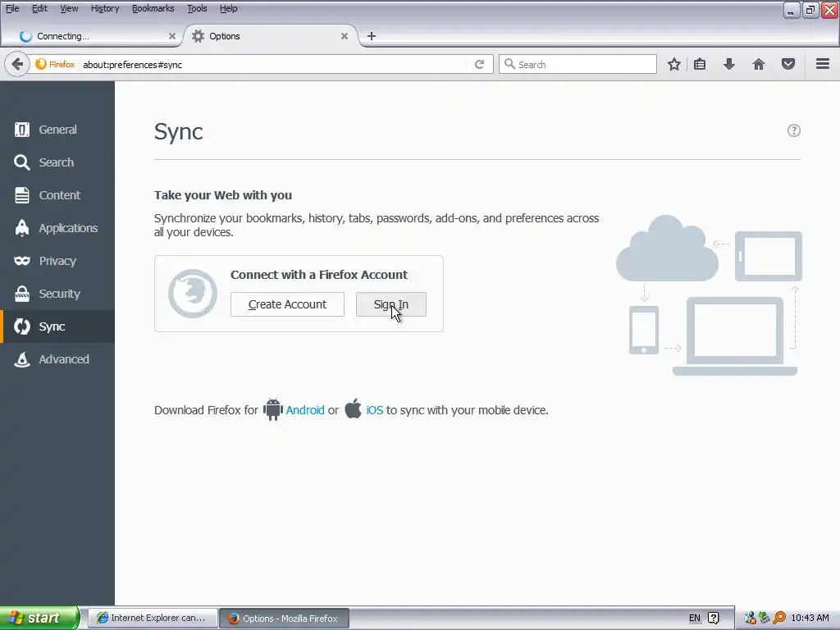This screenshot has width=840, height=630.
Task: Select the Sync preferences pane
Action: (x=57, y=326)
